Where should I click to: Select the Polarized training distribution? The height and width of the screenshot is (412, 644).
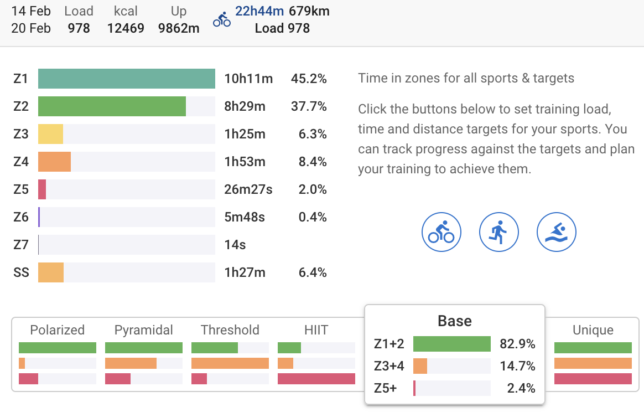(x=58, y=354)
